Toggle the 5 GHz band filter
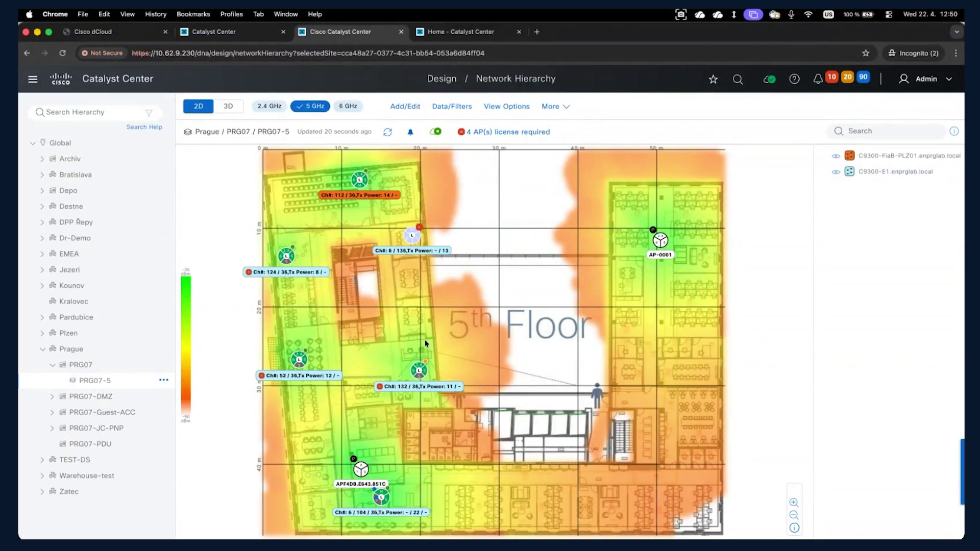980x551 pixels. pos(310,106)
